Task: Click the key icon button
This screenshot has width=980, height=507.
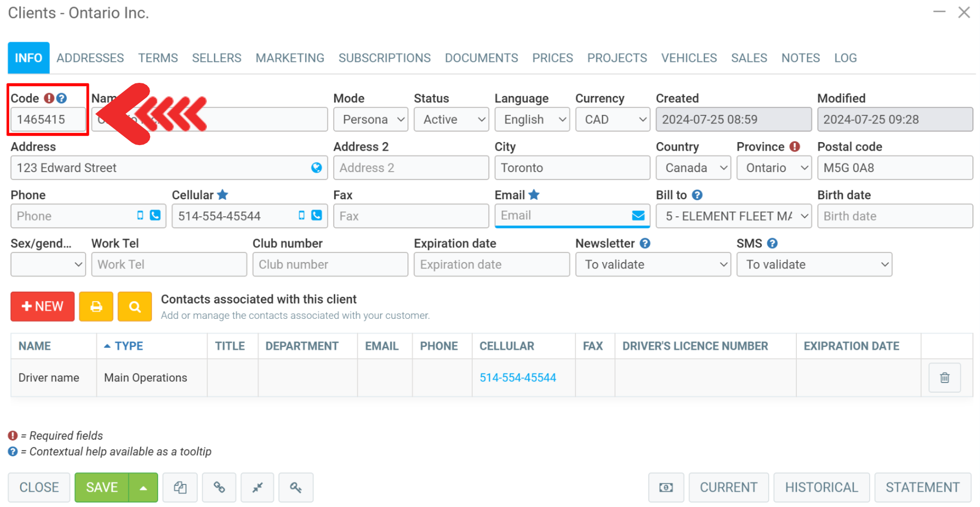Action: (296, 487)
